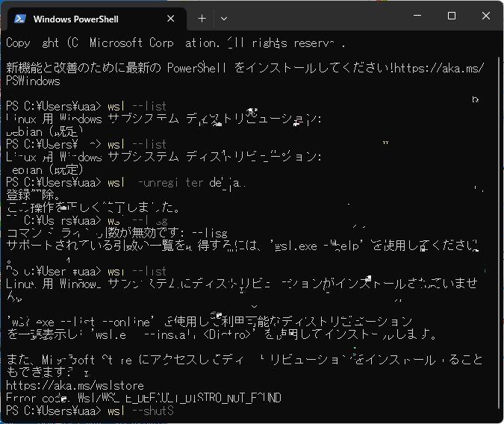Close the Windows PowerShell tab

click(171, 18)
